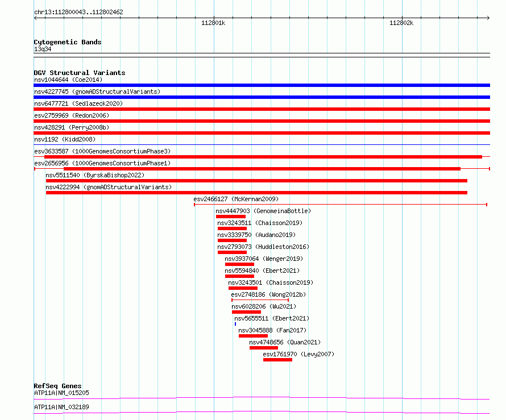The width and height of the screenshot is (506, 420).
Task: Click the chr13:112800043..112802462 coordinates text
Action: pos(78,12)
